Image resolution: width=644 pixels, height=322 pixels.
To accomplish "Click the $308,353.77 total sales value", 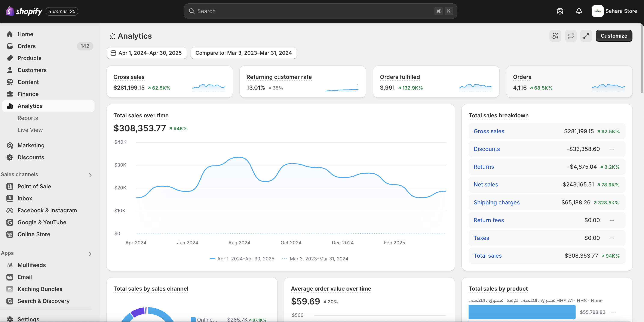I will [x=139, y=129].
